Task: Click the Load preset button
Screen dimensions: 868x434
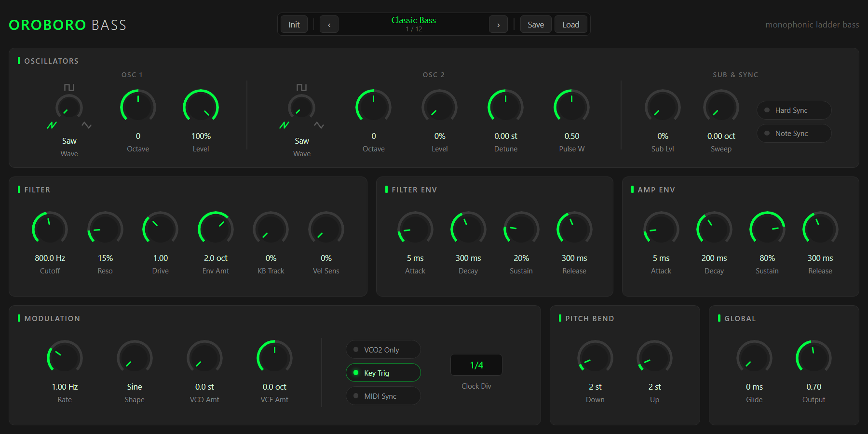Action: (571, 25)
